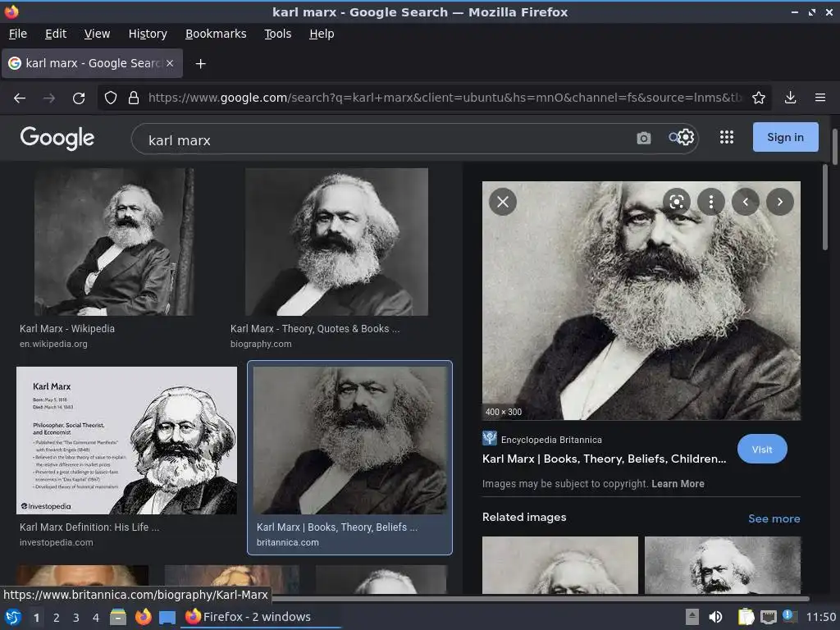840x630 pixels.
Task: Open the first related image thumbnail
Action: (x=559, y=565)
